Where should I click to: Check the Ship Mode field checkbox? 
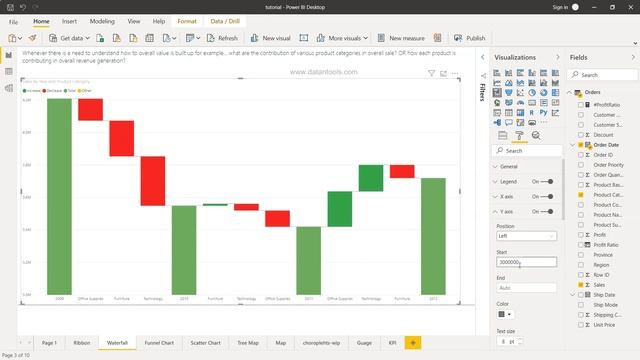pyautogui.click(x=580, y=305)
